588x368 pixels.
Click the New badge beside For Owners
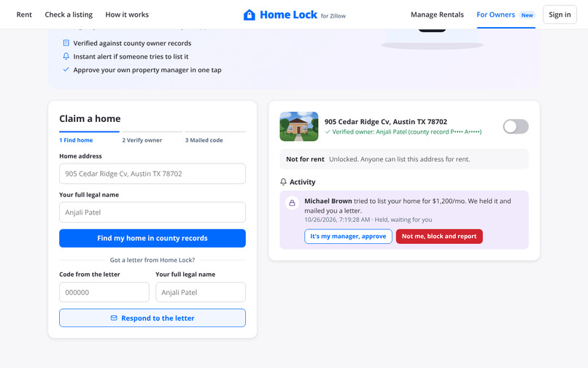point(527,15)
